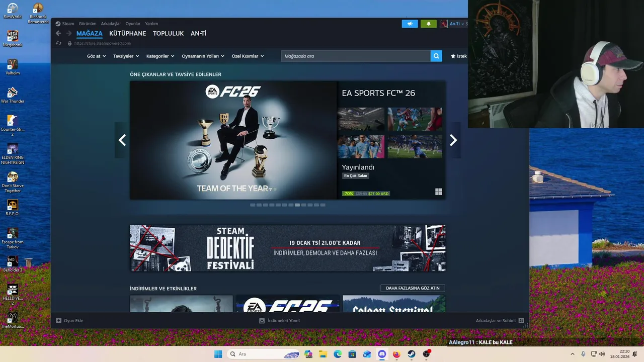Switch to the KÜTÜPHANE tab
This screenshot has height=362, width=644.
tap(128, 34)
